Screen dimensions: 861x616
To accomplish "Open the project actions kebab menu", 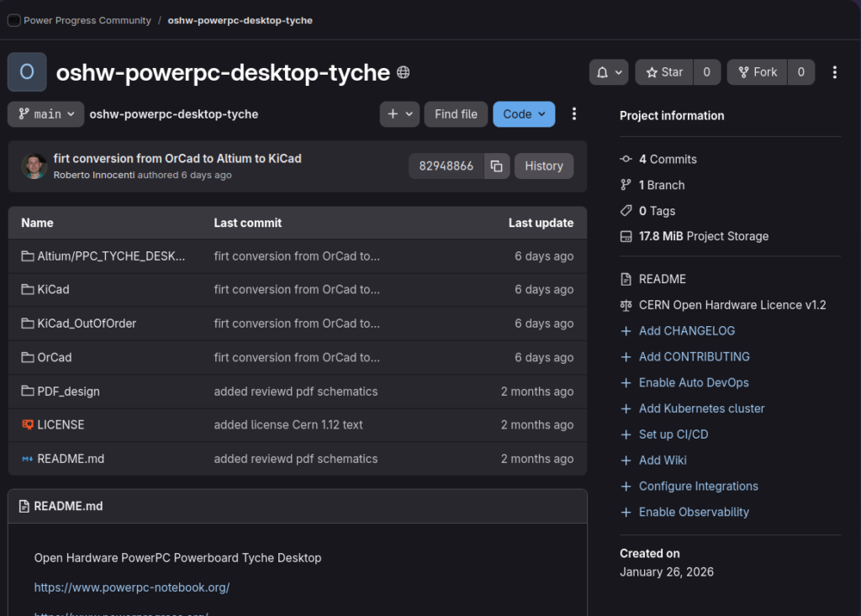I will pos(835,72).
